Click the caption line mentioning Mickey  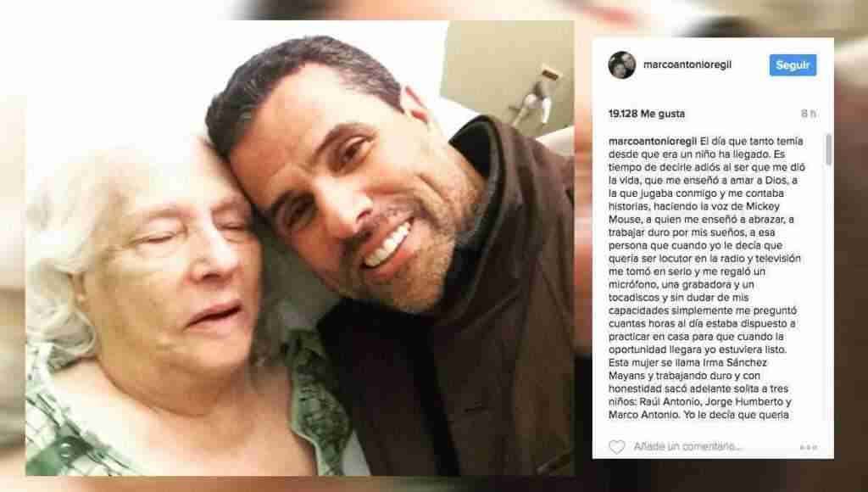pos(694,207)
